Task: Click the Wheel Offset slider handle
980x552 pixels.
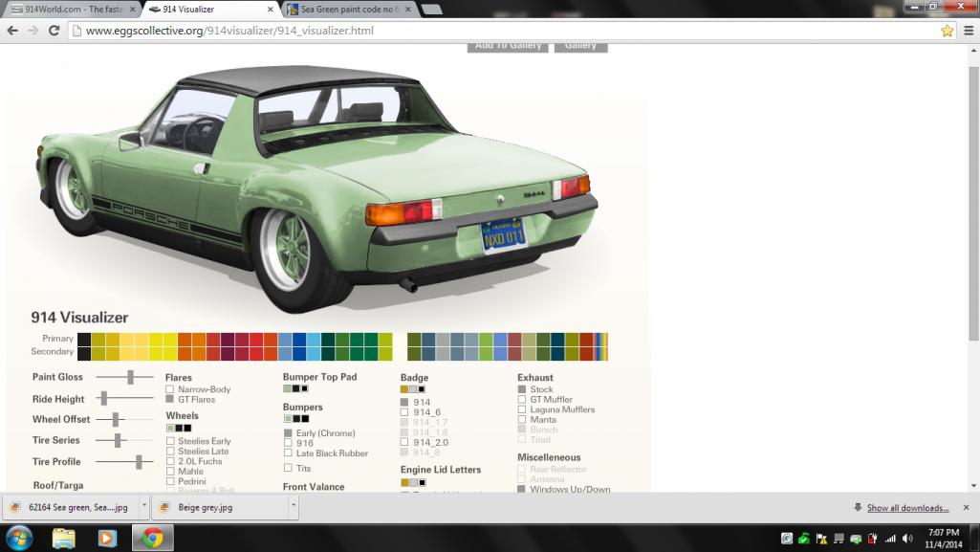Action: pyautogui.click(x=116, y=419)
